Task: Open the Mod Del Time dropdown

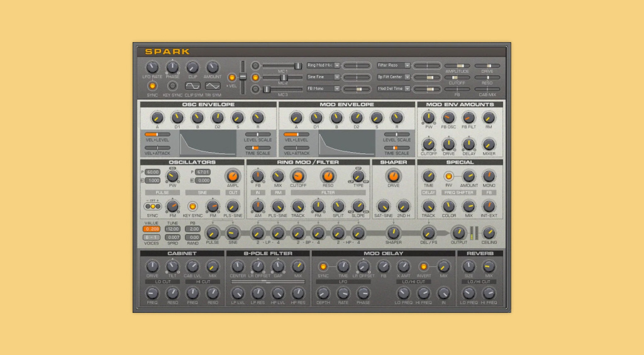Action: tap(394, 88)
